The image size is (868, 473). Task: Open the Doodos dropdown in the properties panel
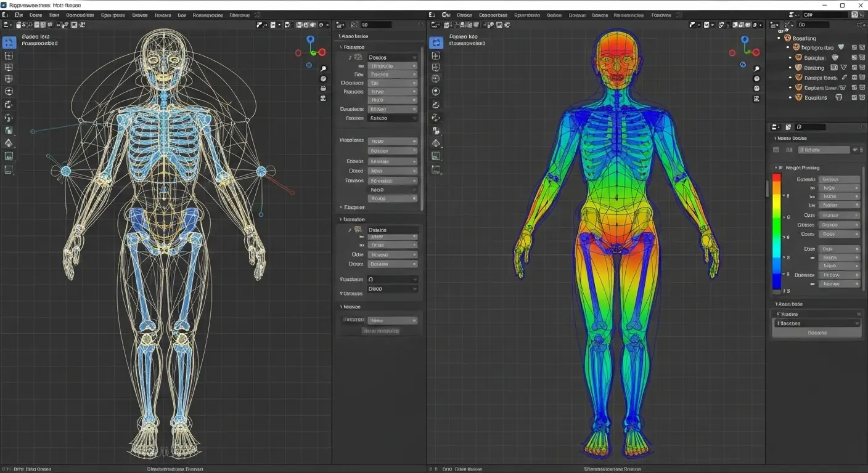393,57
